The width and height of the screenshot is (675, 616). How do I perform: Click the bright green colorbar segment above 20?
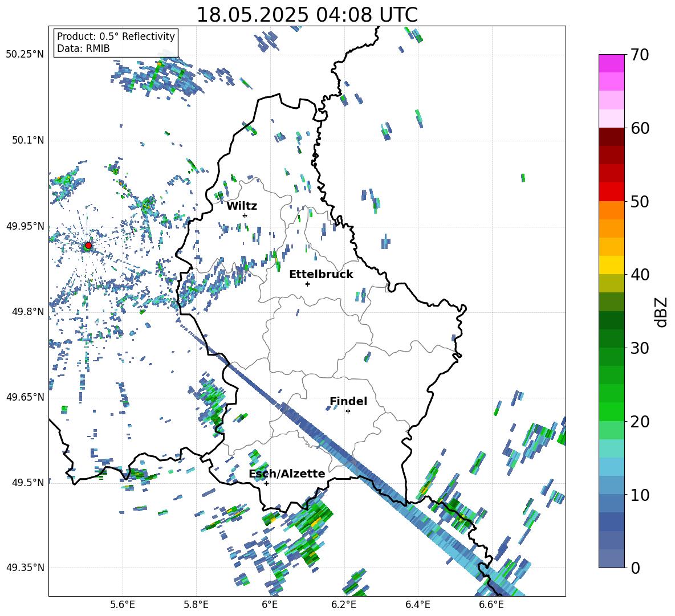pos(612,411)
